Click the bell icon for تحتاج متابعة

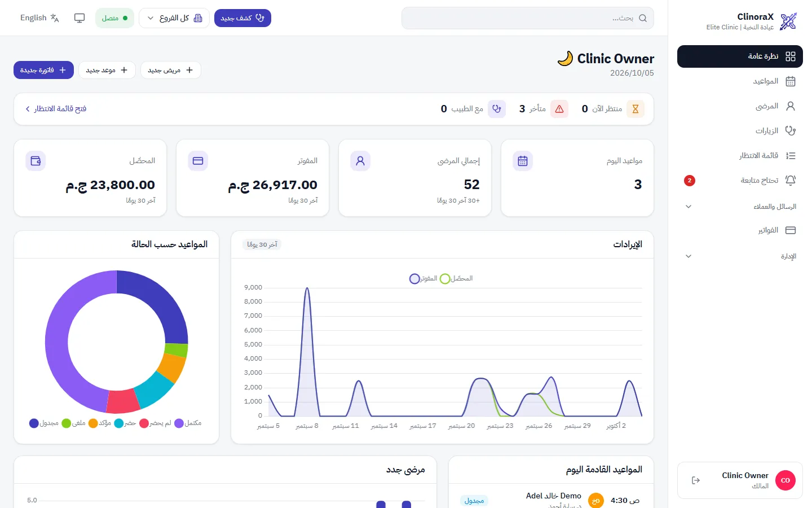click(791, 181)
